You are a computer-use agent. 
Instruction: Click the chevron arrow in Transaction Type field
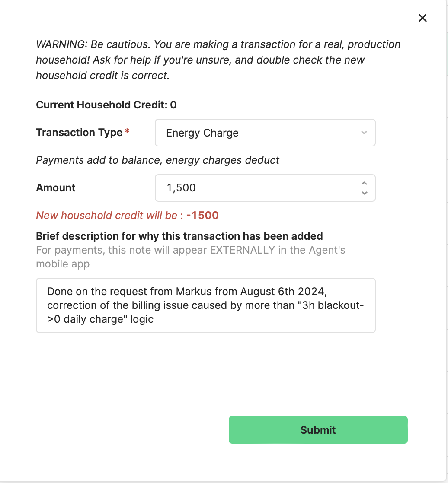[364, 133]
